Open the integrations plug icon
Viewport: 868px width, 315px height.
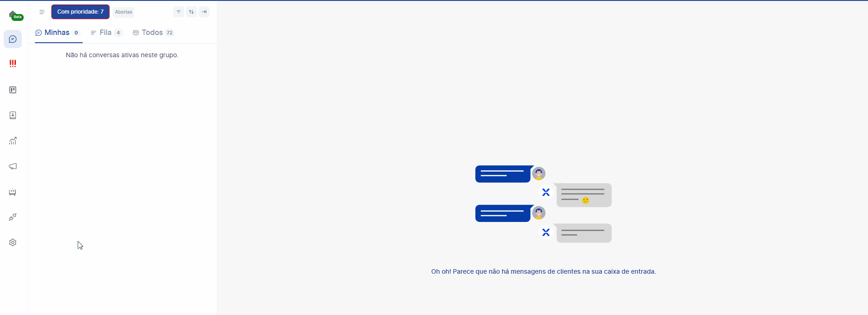[x=13, y=217]
